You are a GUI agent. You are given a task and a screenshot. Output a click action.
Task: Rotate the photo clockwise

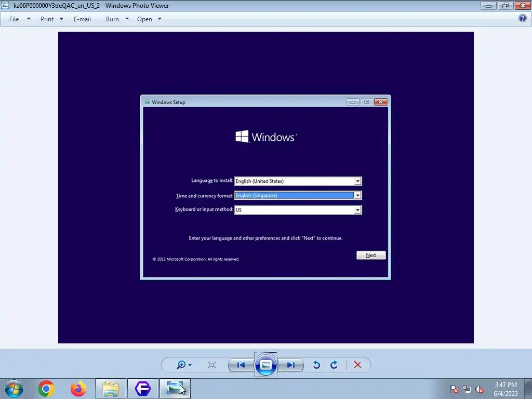pyautogui.click(x=334, y=365)
